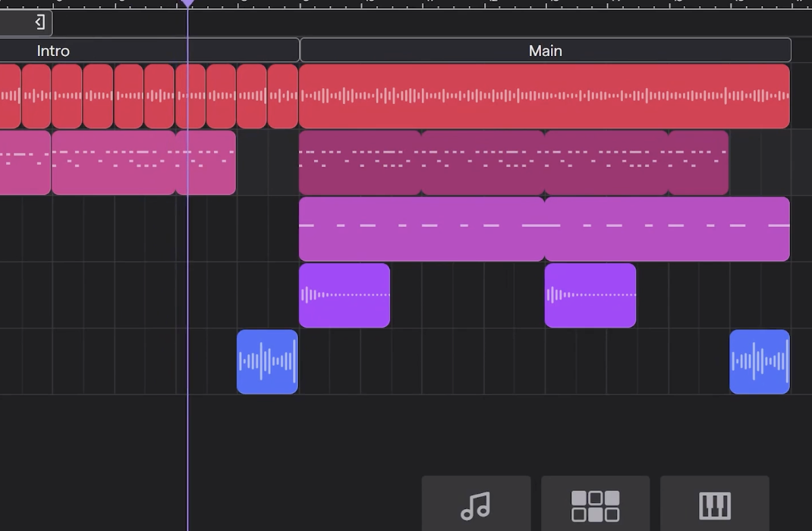812x531 pixels.
Task: Select the shortest dark magenta region in Main
Action: point(699,162)
